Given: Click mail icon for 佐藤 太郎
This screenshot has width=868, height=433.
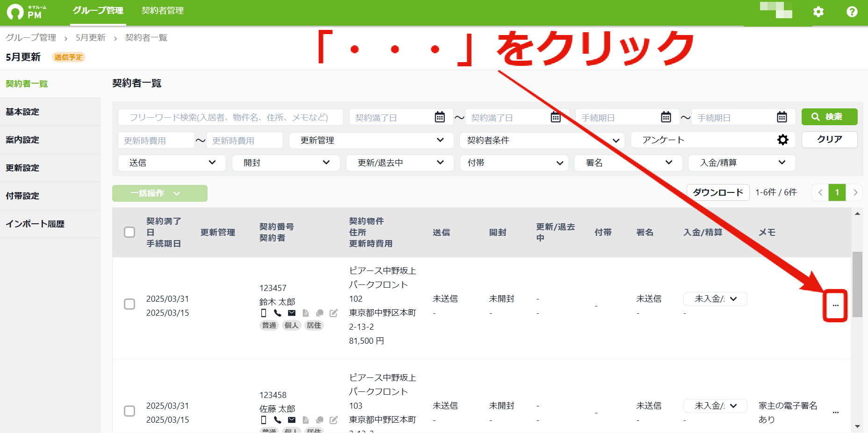Looking at the screenshot, I should (292, 420).
